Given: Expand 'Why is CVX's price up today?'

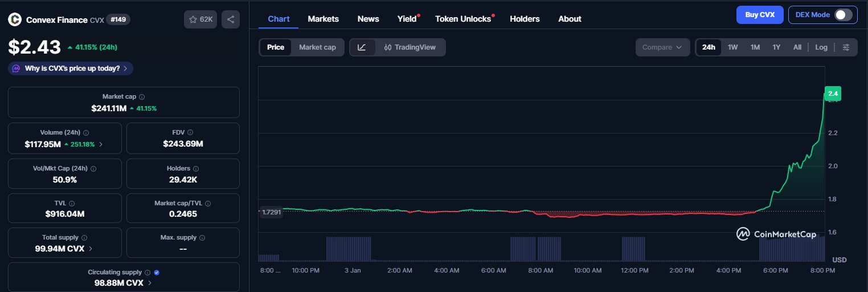Looking at the screenshot, I should pyautogui.click(x=71, y=68).
